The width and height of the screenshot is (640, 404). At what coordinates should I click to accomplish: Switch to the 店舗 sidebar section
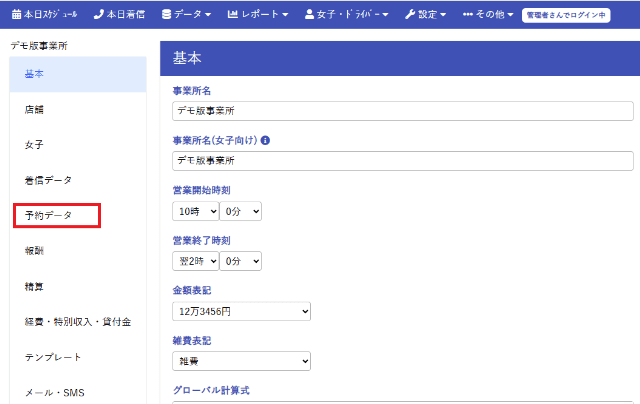34,110
